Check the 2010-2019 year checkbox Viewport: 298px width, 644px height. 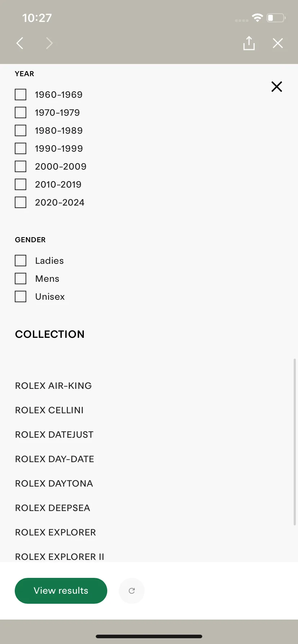point(21,184)
